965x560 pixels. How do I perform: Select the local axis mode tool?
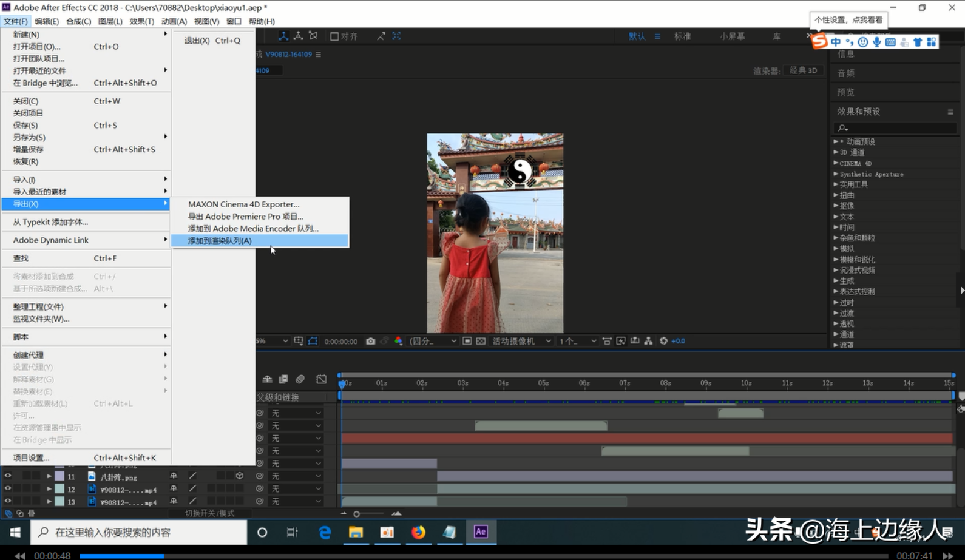(x=283, y=36)
